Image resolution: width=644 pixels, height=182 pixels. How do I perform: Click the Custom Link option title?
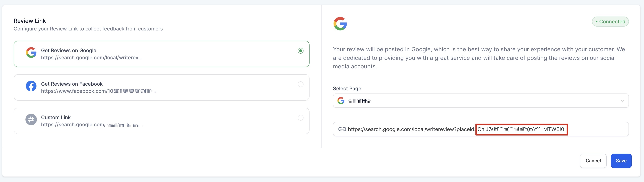pyautogui.click(x=56, y=118)
